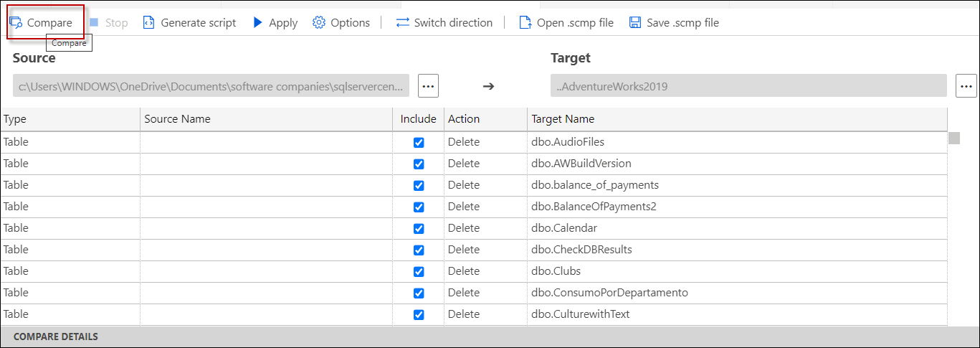Open the Target ellipsis browse button
980x348 pixels.
(966, 85)
